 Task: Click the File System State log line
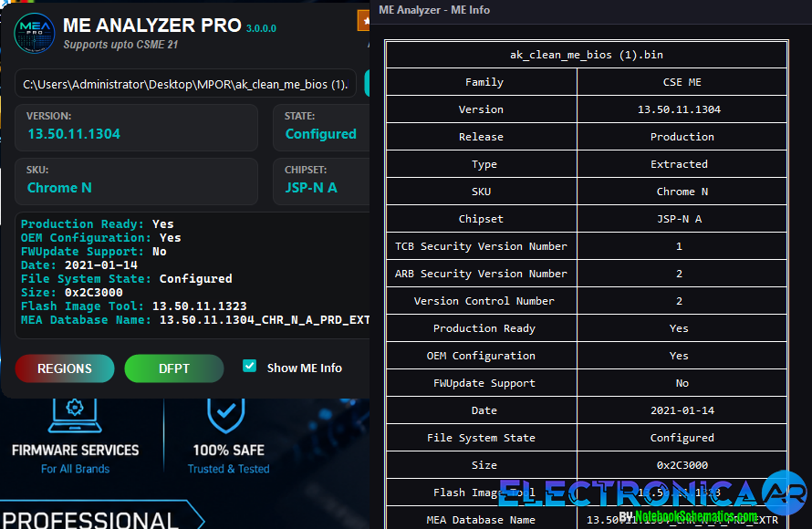[126, 278]
